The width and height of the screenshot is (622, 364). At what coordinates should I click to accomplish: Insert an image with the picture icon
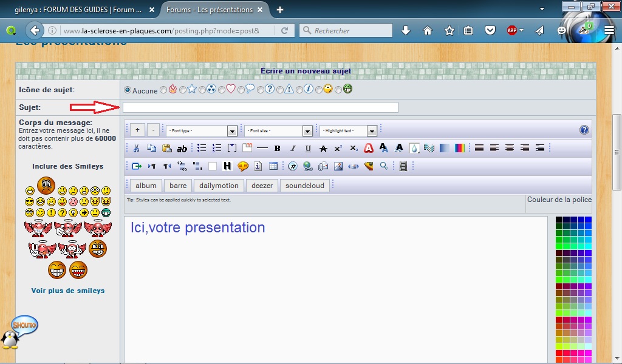pyautogui.click(x=338, y=166)
